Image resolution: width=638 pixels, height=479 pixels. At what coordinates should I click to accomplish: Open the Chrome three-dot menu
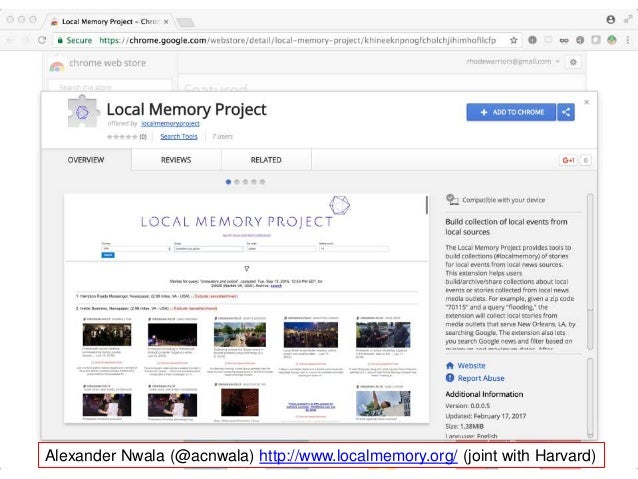tap(626, 40)
